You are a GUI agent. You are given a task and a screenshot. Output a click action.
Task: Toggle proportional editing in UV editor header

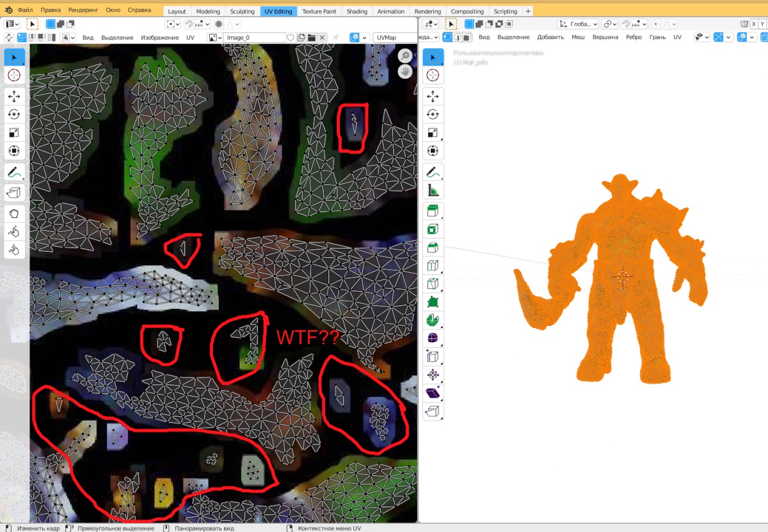click(219, 24)
